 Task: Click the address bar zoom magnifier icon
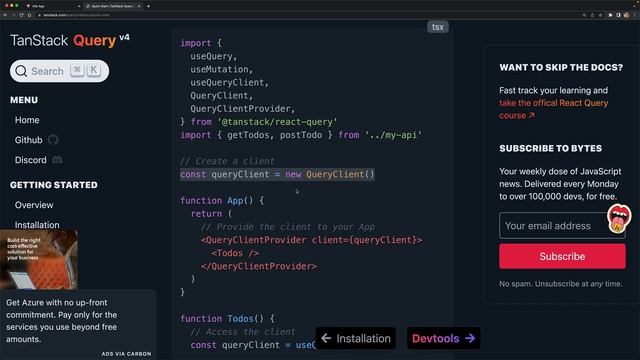pyautogui.click(x=584, y=15)
